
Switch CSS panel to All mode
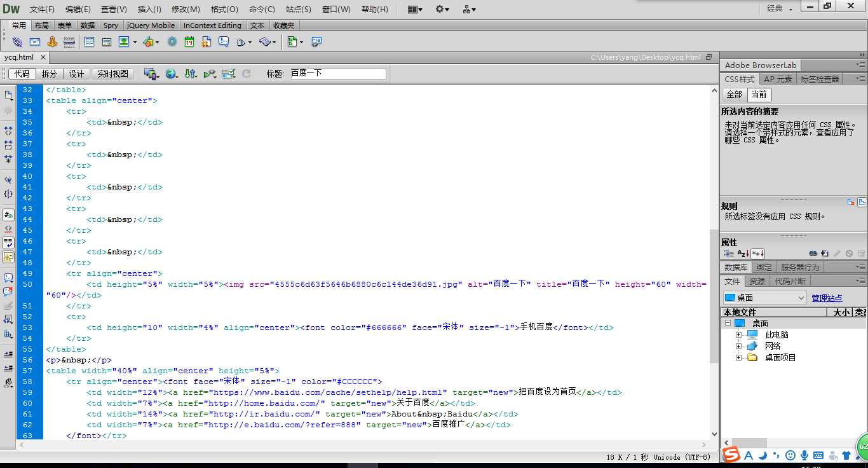734,94
